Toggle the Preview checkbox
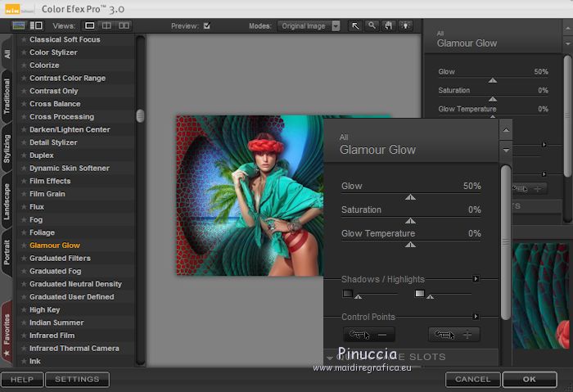The height and width of the screenshot is (392, 573). (206, 26)
